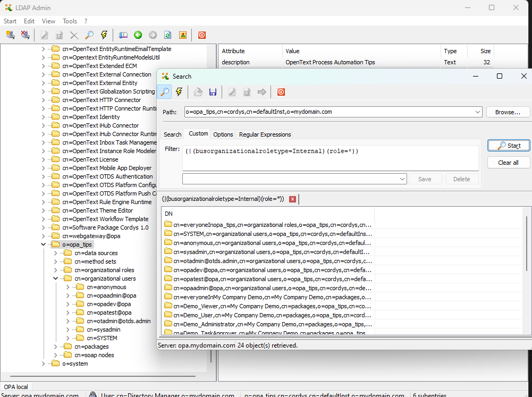Screen dimensions: 532x397
Task: Click the Refresh icon in main toolbar
Action: click(x=167, y=35)
